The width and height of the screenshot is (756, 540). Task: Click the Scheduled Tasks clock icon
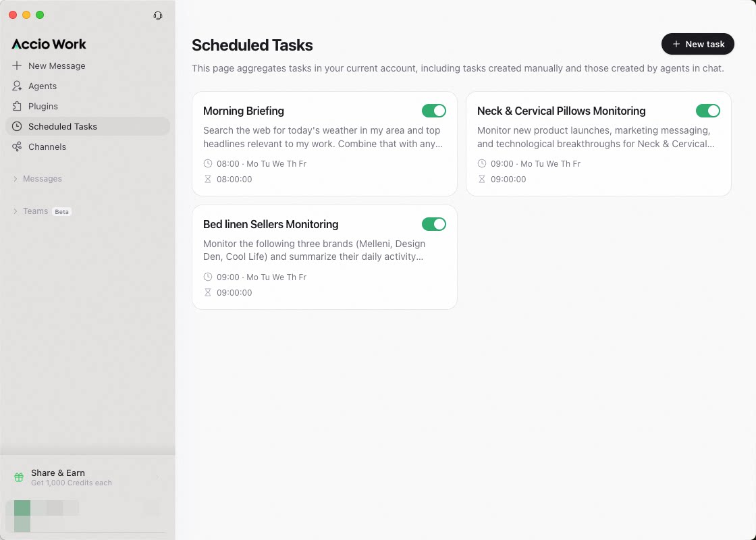click(x=17, y=126)
